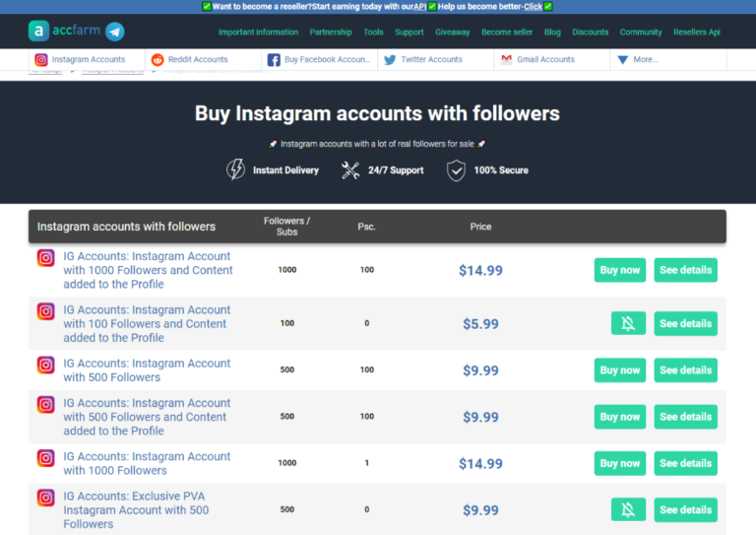
Task: Click the Instagram icon in category bar
Action: [x=41, y=59]
